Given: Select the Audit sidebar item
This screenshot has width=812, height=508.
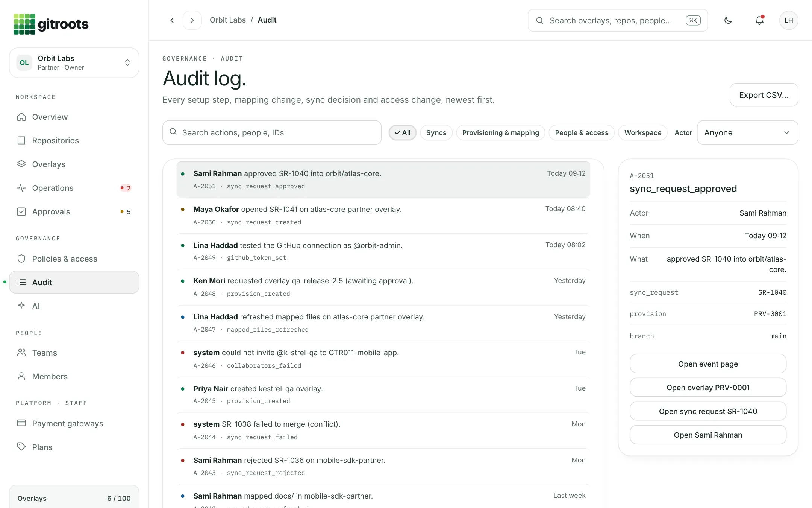Looking at the screenshot, I should (x=74, y=283).
